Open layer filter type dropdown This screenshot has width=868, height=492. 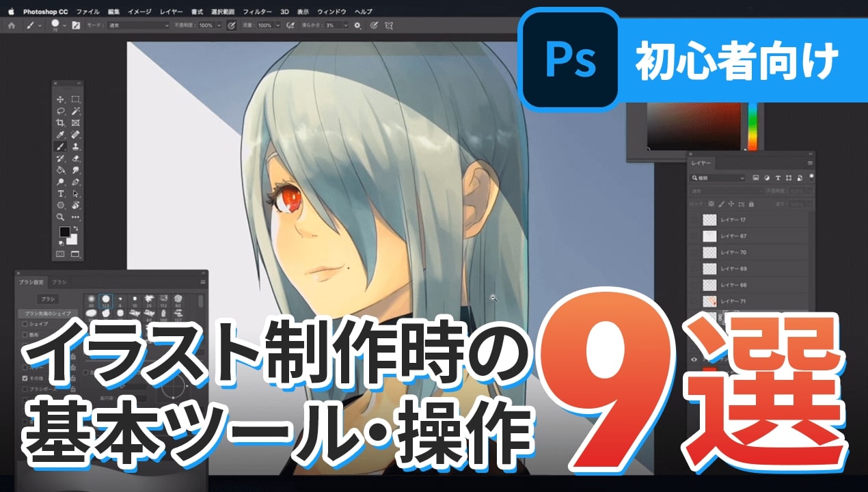click(x=718, y=178)
